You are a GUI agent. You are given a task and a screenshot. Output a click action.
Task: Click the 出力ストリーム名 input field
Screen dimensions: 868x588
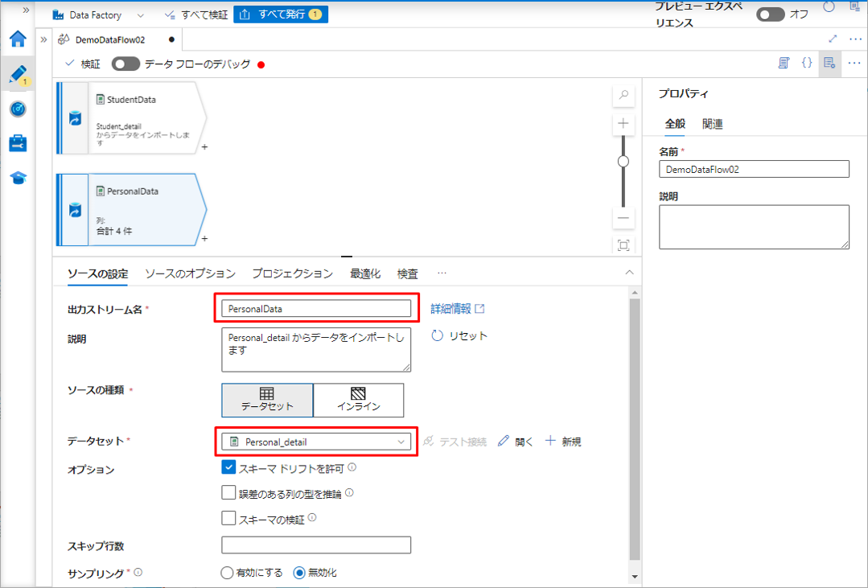316,308
